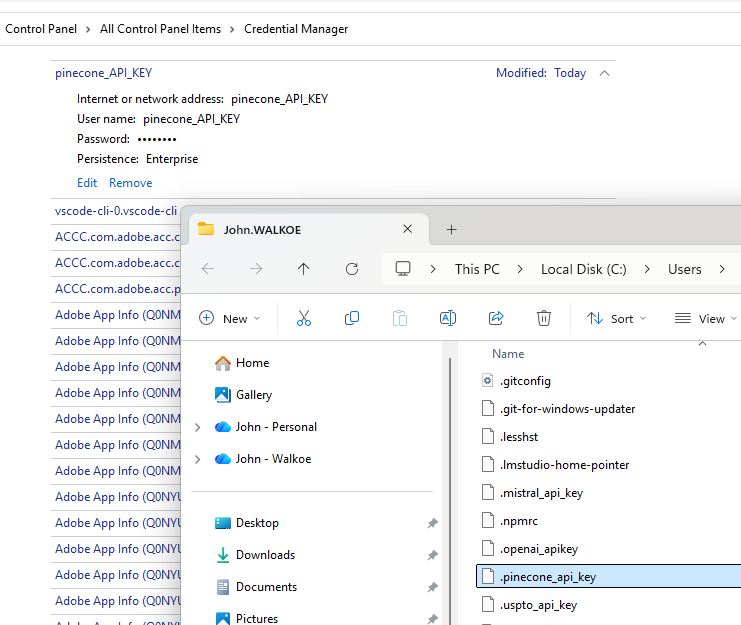
Task: Click the monitor icon in the address bar
Action: 403,269
